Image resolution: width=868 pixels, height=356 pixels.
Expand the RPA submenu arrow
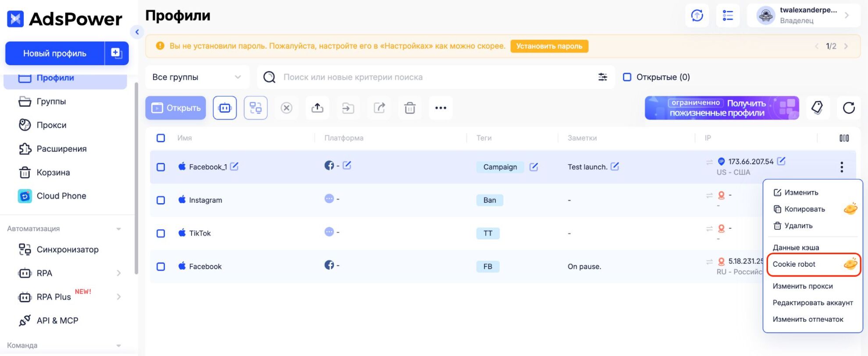coord(119,273)
